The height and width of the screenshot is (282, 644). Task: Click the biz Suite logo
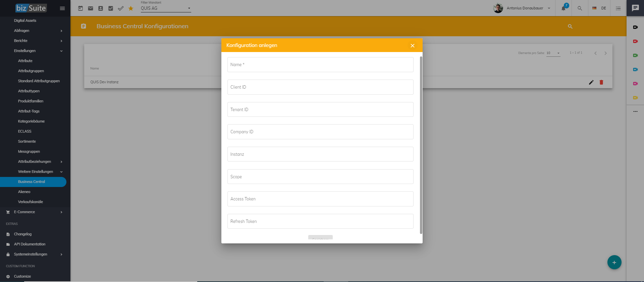pos(31,8)
